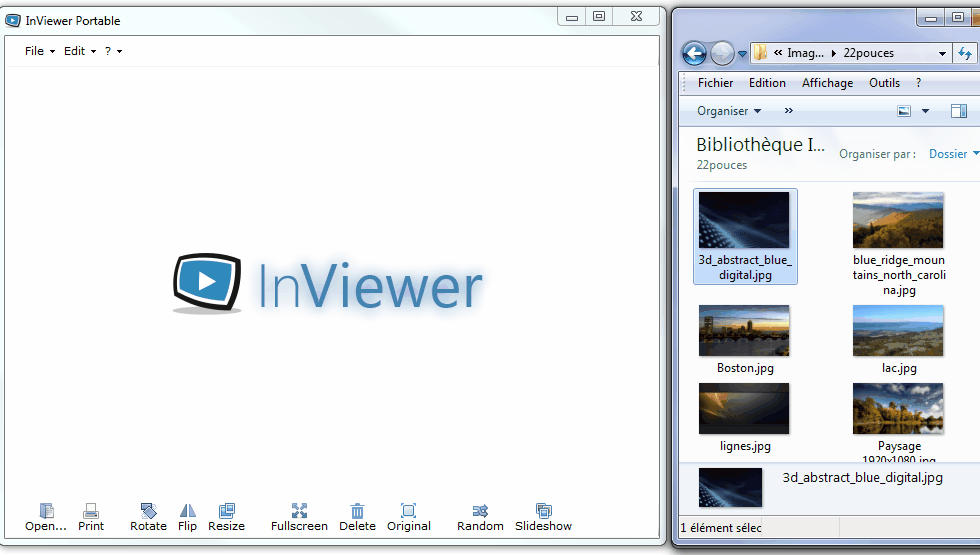The height and width of the screenshot is (555, 980).
Task: Click the Boston.jpg file name label
Action: coord(745,368)
